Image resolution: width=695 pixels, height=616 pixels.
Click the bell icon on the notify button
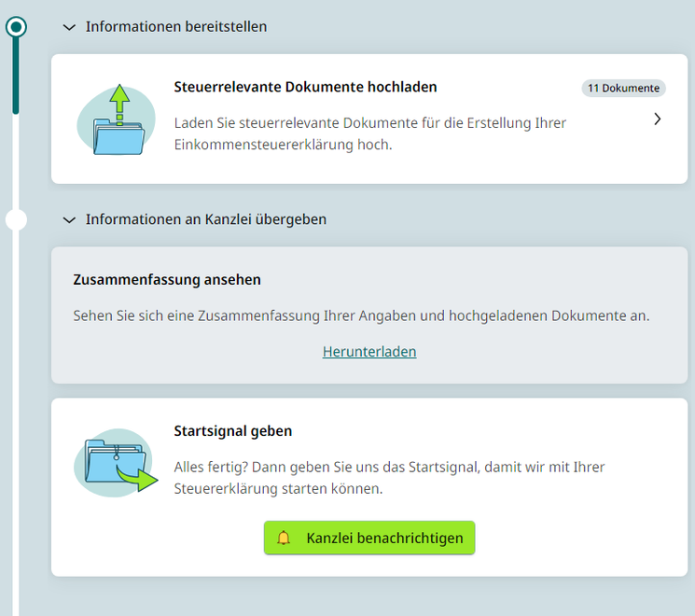[x=285, y=539]
